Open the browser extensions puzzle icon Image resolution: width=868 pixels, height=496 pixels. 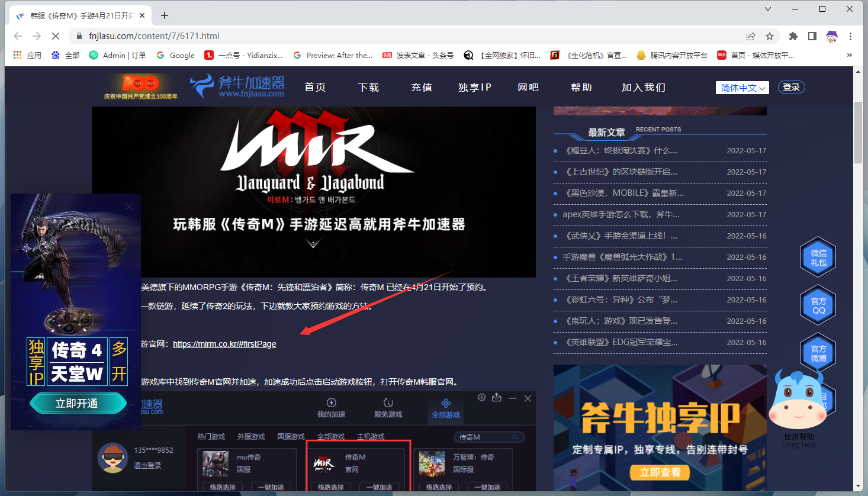tap(793, 36)
